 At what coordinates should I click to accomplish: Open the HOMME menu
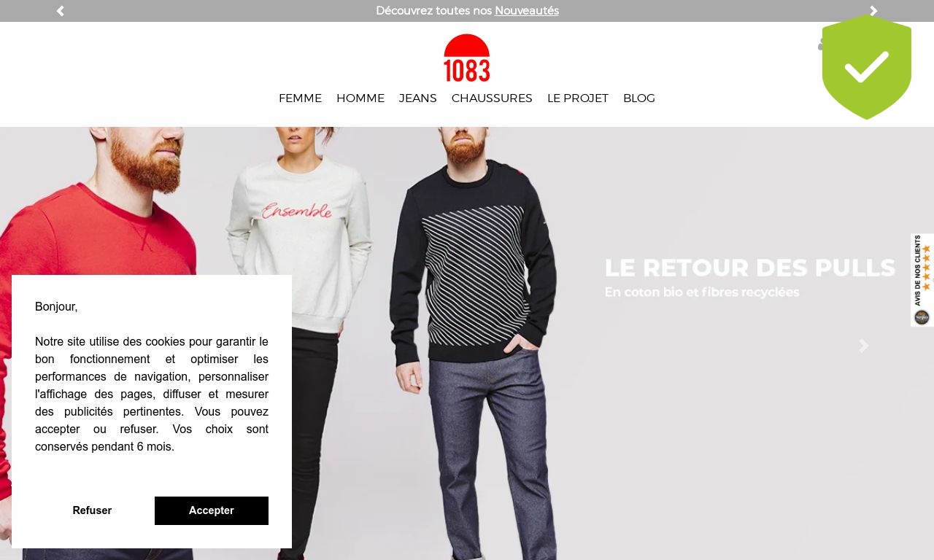click(x=360, y=98)
